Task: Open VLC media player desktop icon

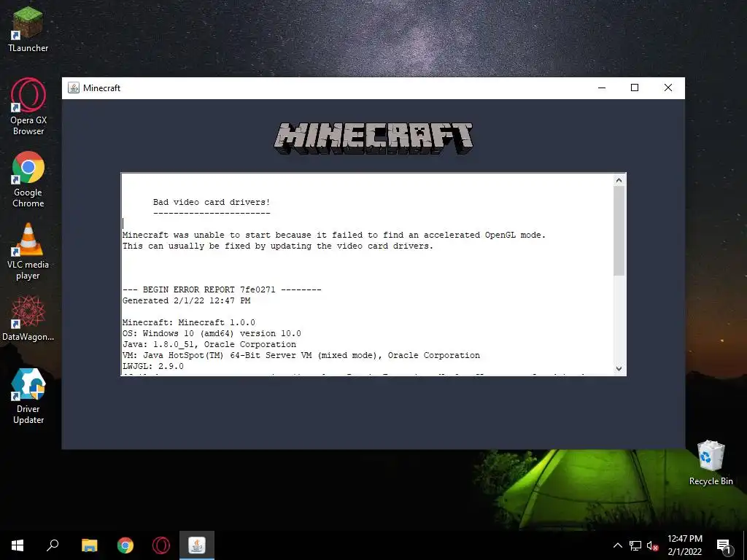Action: click(x=28, y=252)
